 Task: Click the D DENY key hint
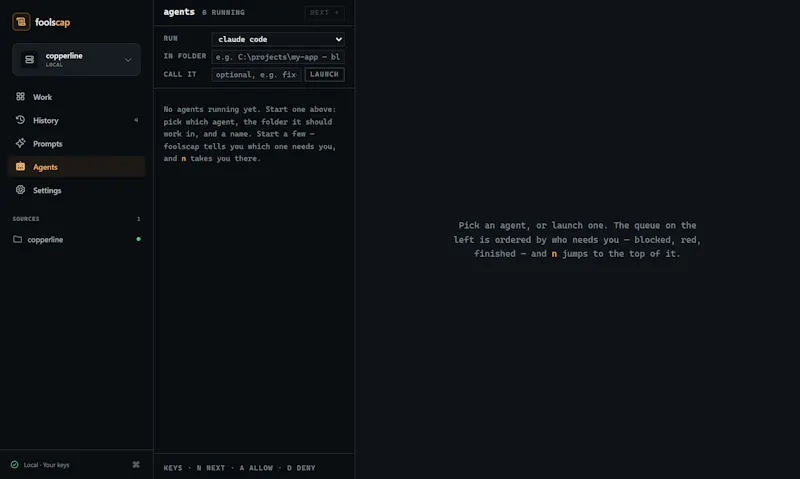(x=301, y=468)
